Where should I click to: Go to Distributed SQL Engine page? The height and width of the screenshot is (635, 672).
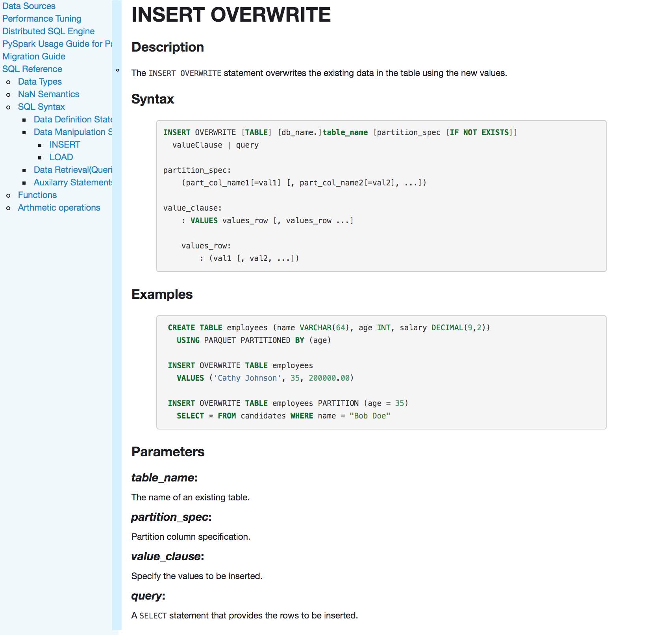pyautogui.click(x=48, y=31)
